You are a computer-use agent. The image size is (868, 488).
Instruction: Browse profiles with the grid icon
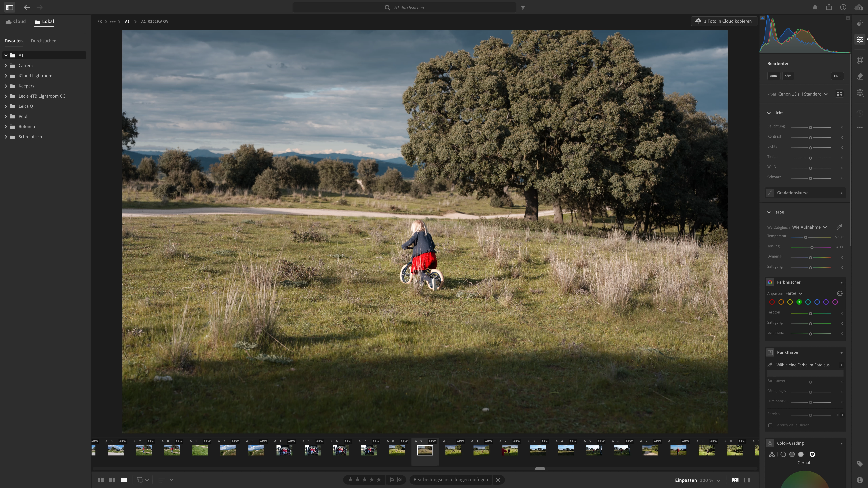tap(839, 94)
